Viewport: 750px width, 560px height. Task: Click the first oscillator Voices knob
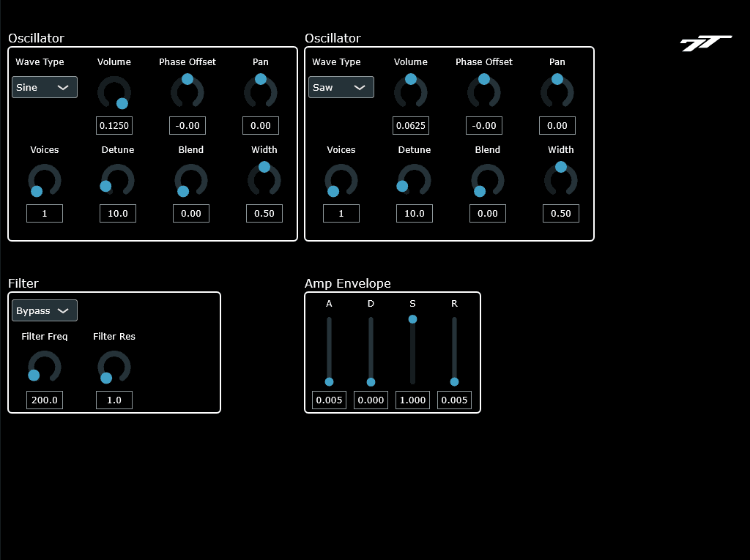point(45,180)
